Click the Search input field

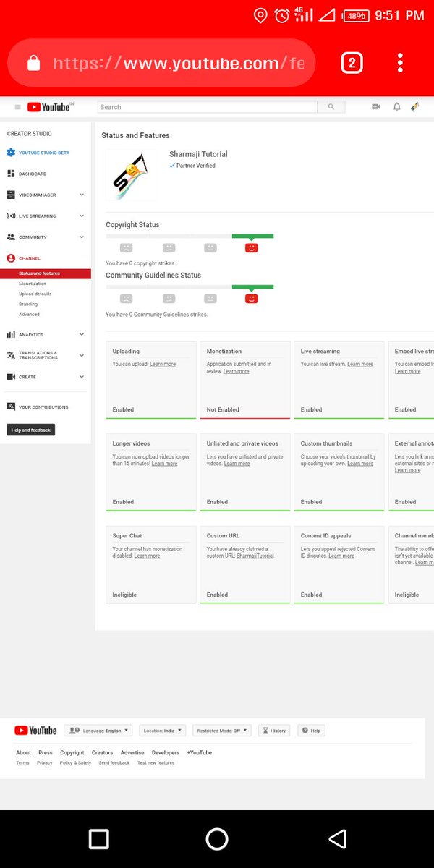(x=208, y=107)
